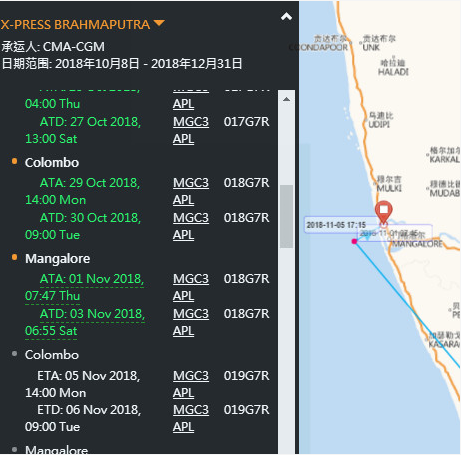Click the grey bullet beside upcoming Colombo
This screenshot has width=461, height=455.
(x=14, y=354)
